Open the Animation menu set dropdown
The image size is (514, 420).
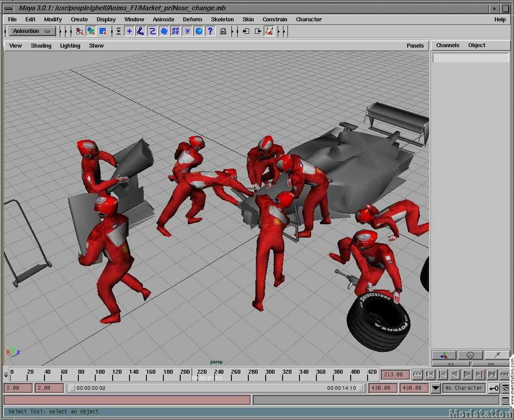[32, 31]
